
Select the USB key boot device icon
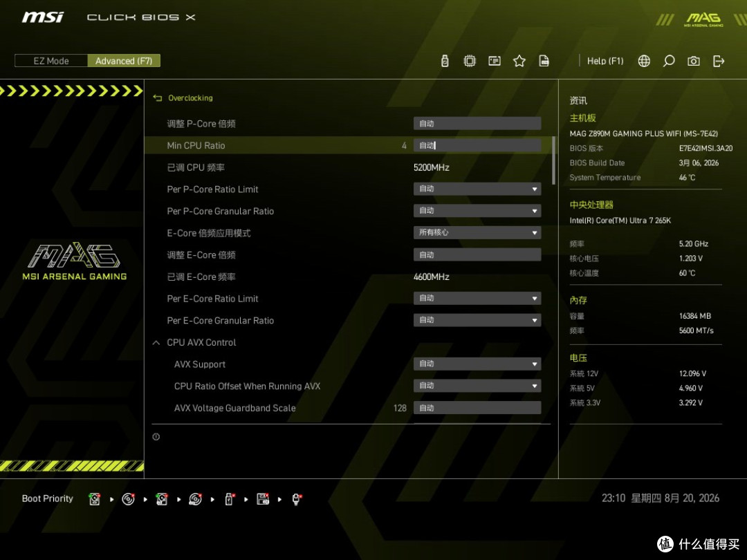point(229,499)
